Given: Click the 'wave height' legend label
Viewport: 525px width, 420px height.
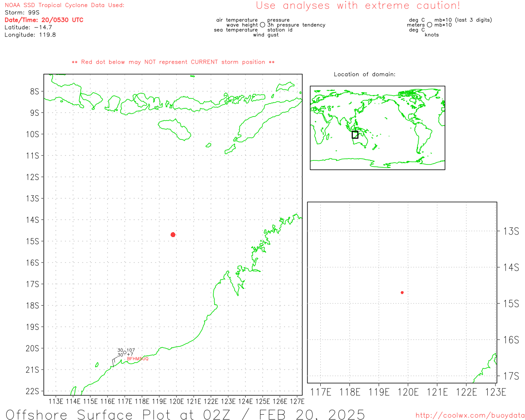Looking at the screenshot, I should click(x=242, y=25).
